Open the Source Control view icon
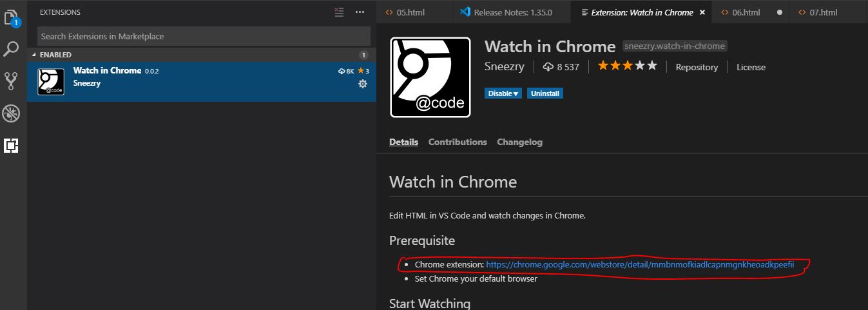 [12, 81]
